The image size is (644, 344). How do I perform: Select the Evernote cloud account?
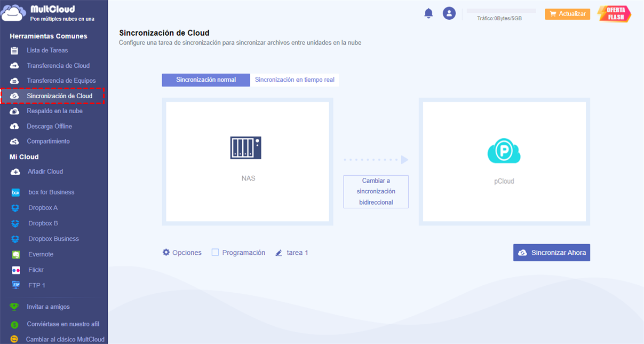click(x=41, y=254)
